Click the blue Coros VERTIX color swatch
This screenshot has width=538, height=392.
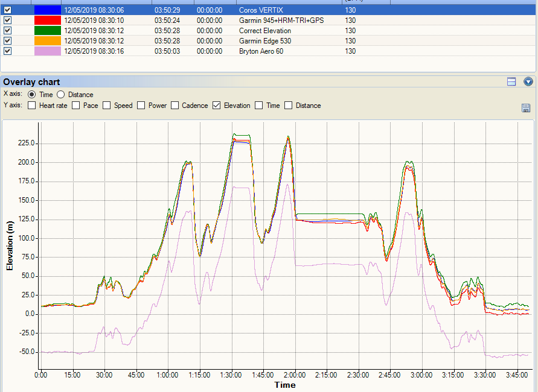point(48,10)
